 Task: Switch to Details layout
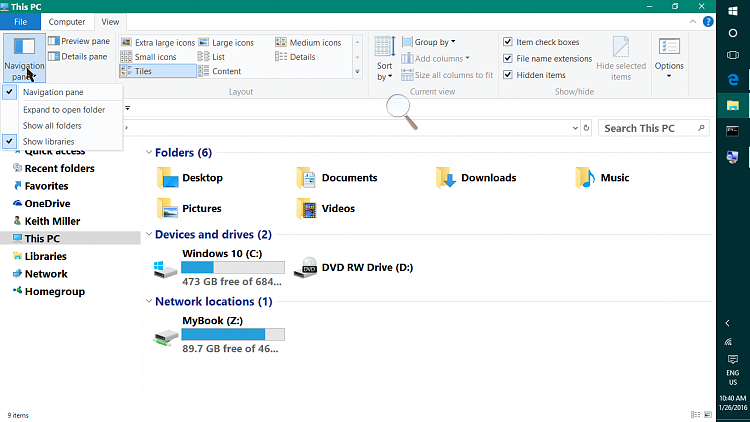[x=296, y=57]
